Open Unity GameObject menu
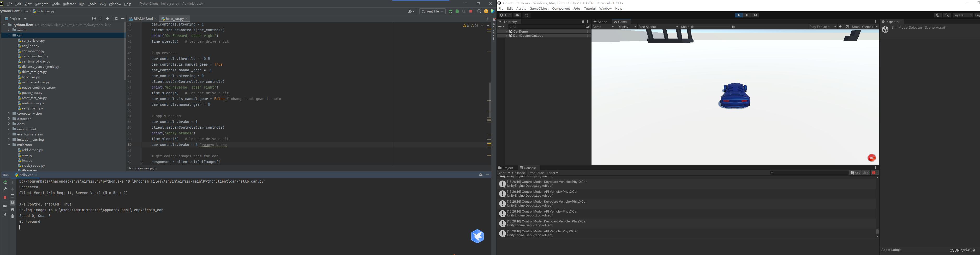 click(x=539, y=8)
